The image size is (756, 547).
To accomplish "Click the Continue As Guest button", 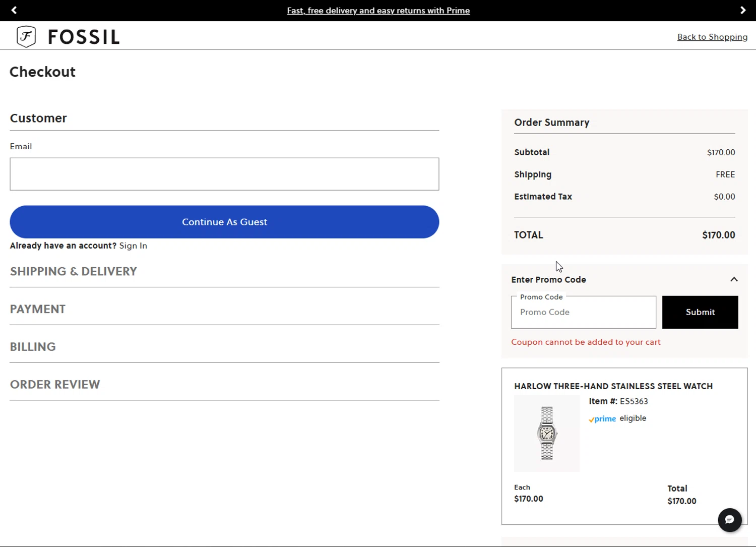I will point(224,222).
